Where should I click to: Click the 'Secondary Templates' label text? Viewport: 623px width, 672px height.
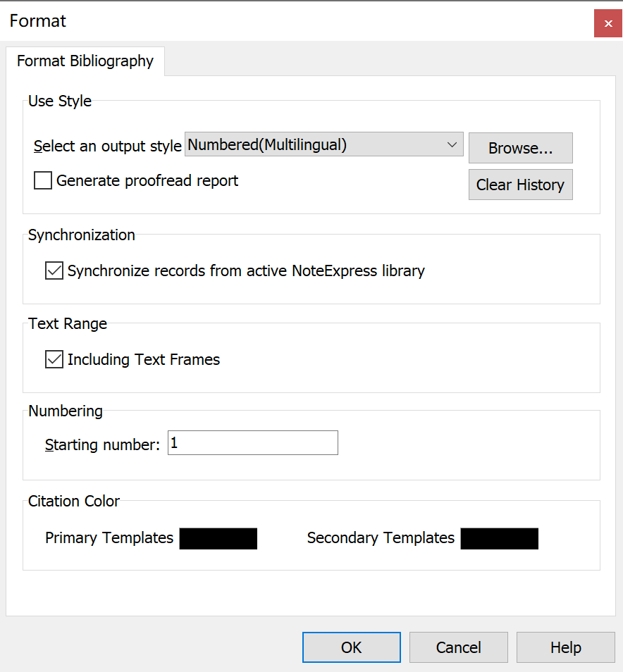pos(381,538)
